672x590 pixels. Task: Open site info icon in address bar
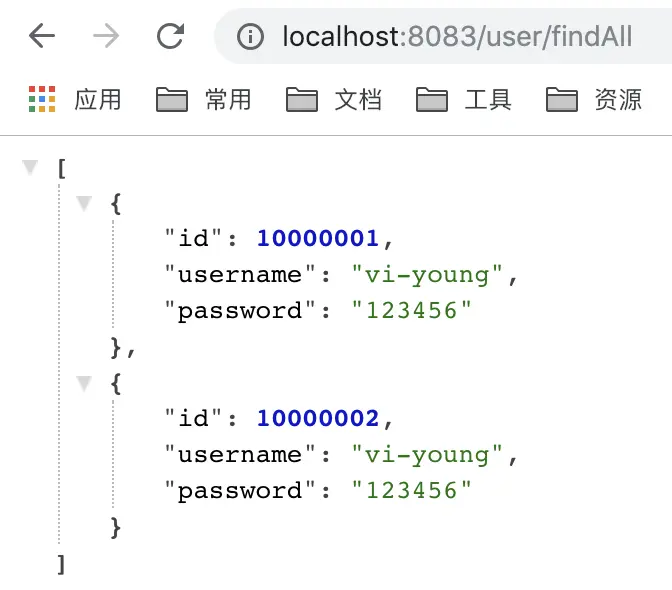pyautogui.click(x=250, y=36)
